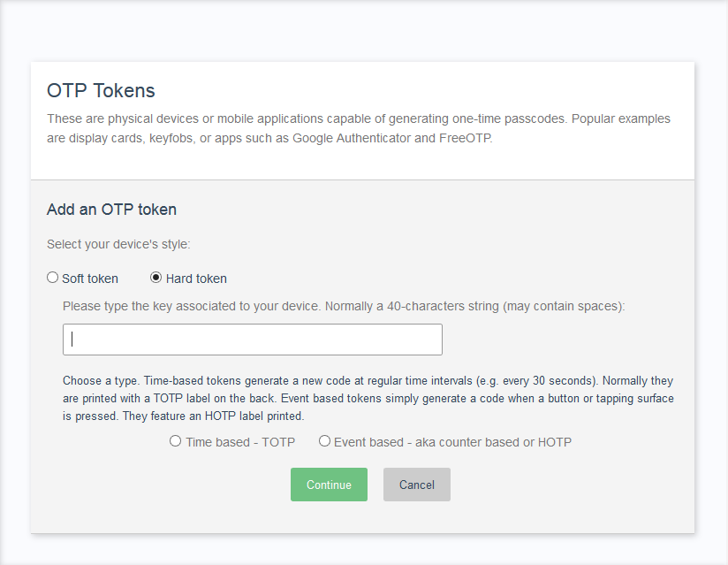728x565 pixels.
Task: Click the Hard token label text
Action: (x=196, y=278)
